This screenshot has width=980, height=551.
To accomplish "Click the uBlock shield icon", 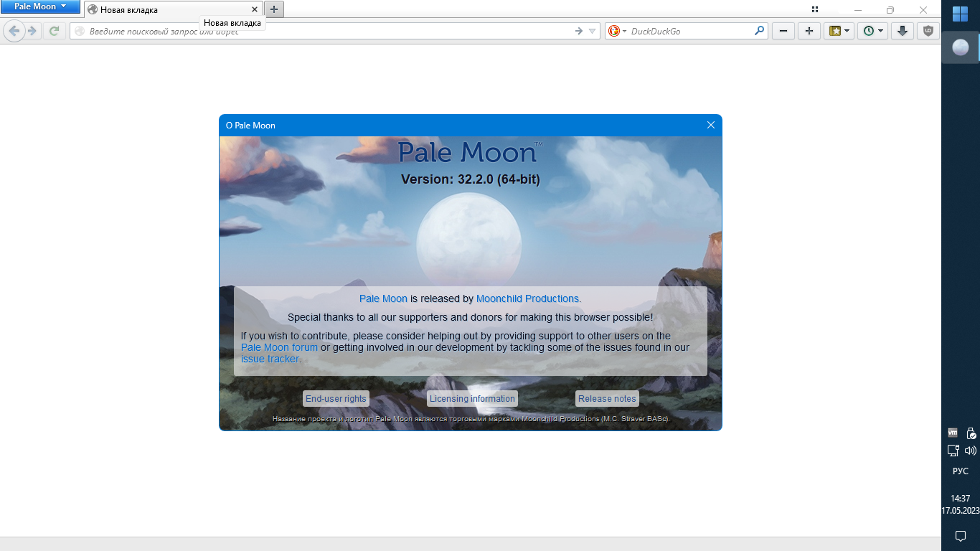I will [928, 31].
